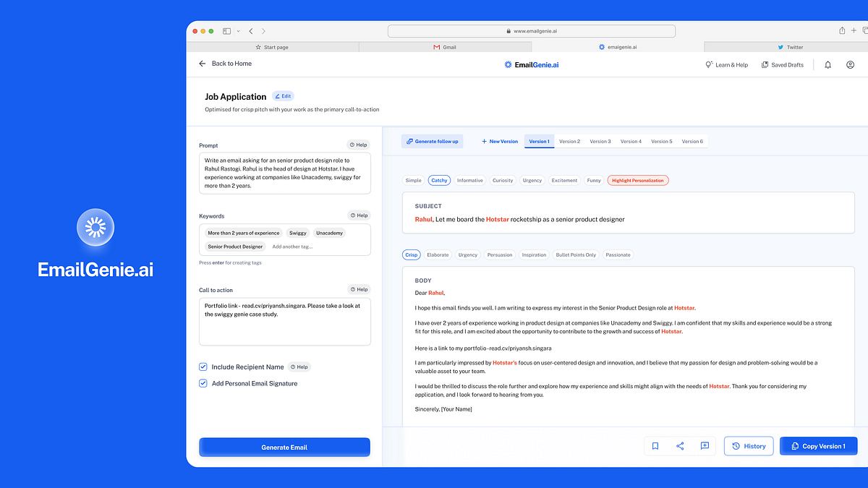Share the generated email
This screenshot has width=868, height=488.
click(x=680, y=446)
